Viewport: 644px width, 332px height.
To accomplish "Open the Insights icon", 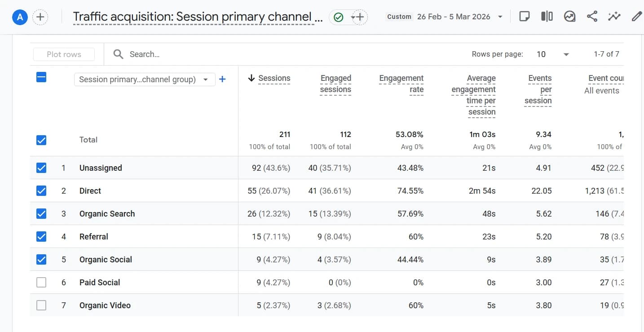I will pyautogui.click(x=569, y=16).
